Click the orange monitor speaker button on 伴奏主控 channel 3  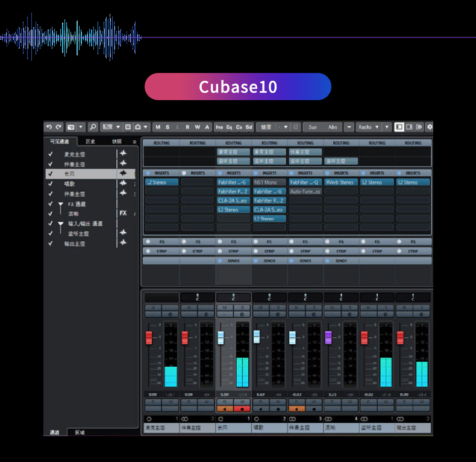tap(296, 409)
